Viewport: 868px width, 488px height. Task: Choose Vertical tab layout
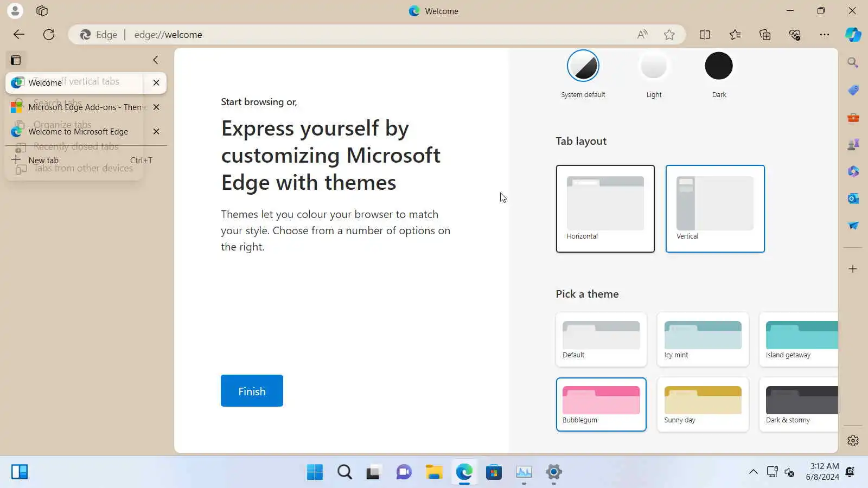[x=715, y=209]
